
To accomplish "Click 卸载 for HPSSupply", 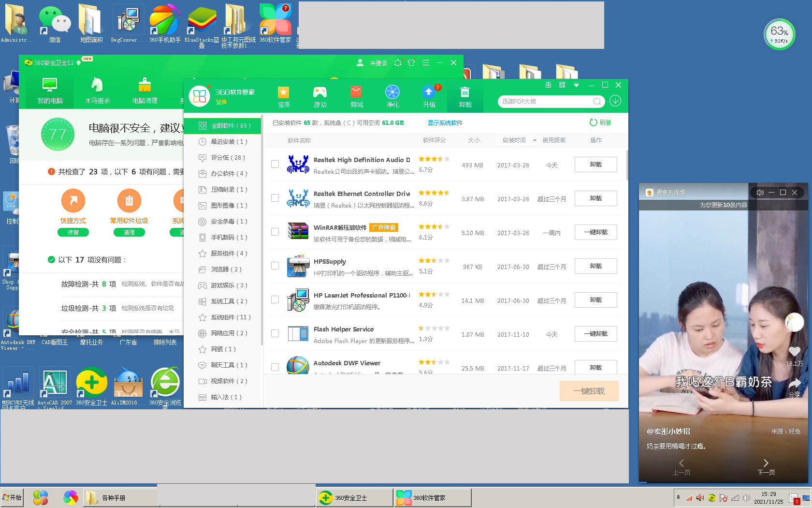I will pos(595,266).
